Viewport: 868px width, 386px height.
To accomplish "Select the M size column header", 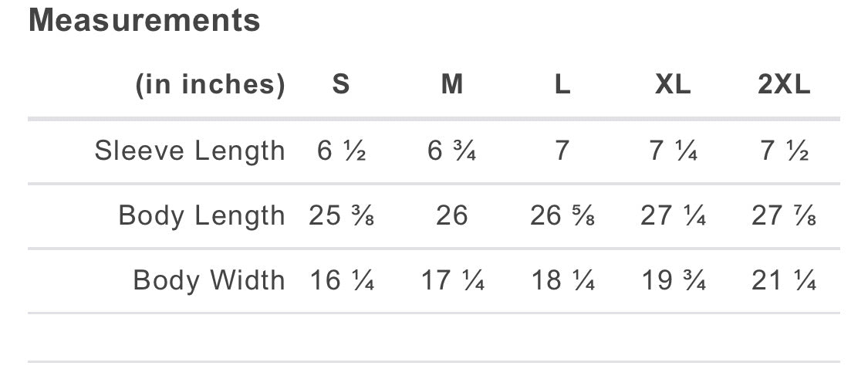I will click(x=451, y=85).
